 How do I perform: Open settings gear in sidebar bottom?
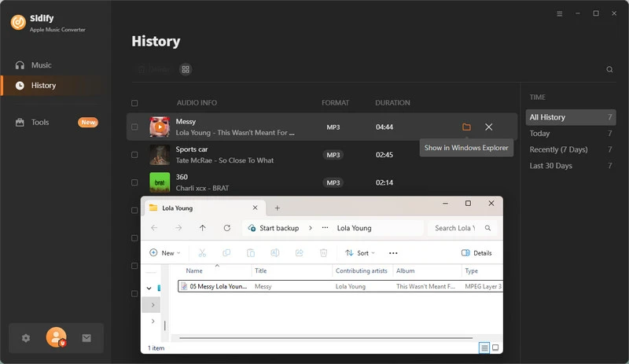(x=26, y=338)
